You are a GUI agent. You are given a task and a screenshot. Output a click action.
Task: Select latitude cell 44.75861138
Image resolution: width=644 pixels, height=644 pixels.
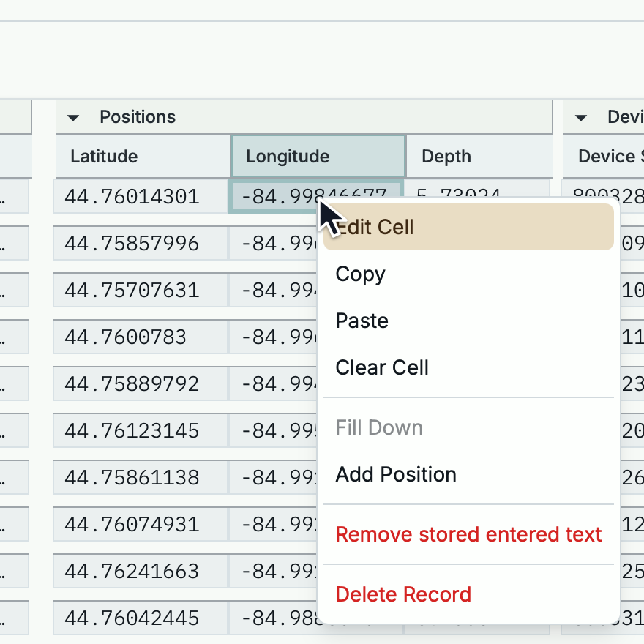(140, 477)
